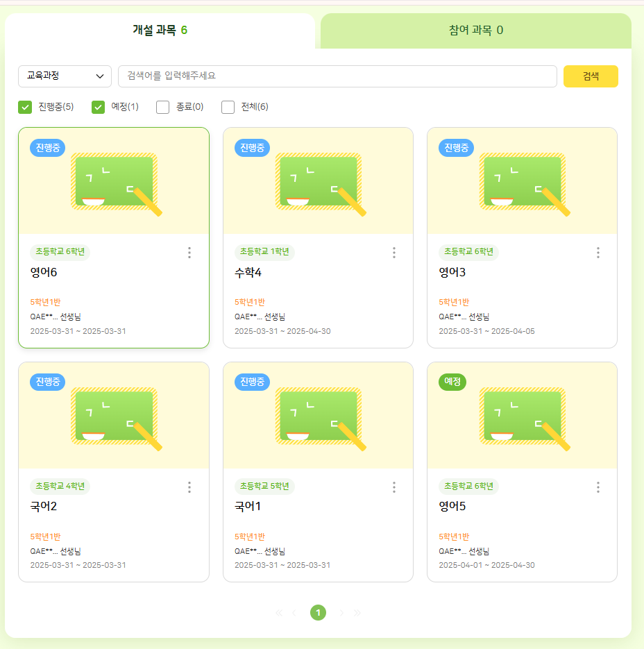This screenshot has width=644, height=649.
Task: Select page 1 in pagination
Action: coord(318,613)
